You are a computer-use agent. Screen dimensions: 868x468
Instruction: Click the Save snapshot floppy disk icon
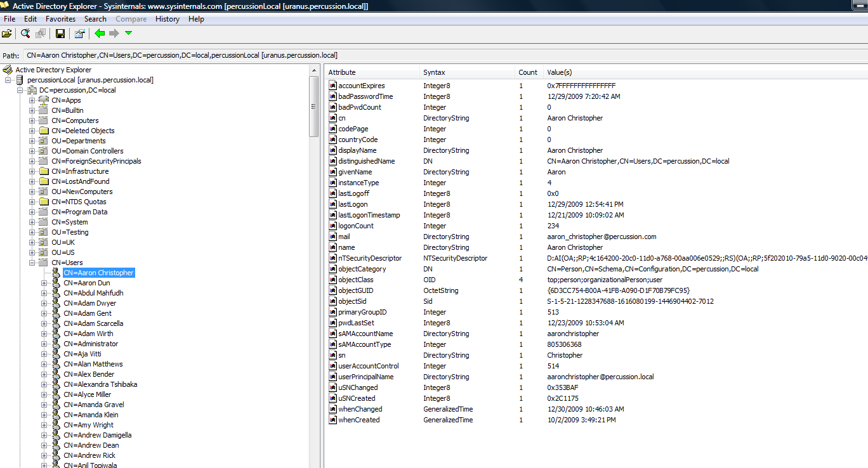(x=60, y=34)
